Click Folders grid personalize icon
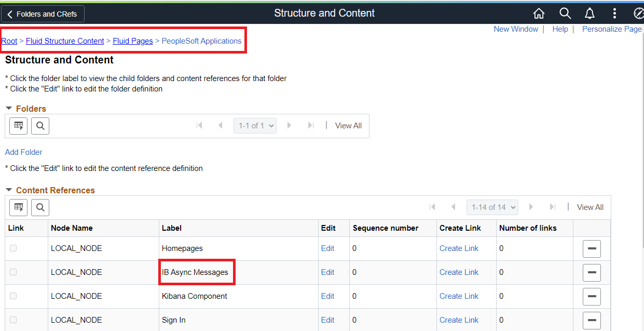Image resolution: width=644 pixels, height=331 pixels. point(19,126)
